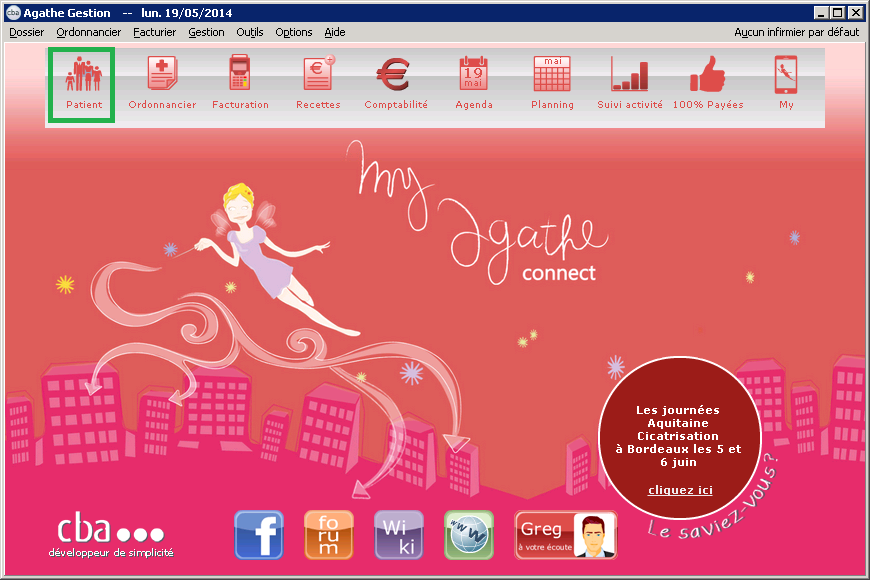Open the Options menu
The image size is (870, 580).
click(x=294, y=32)
